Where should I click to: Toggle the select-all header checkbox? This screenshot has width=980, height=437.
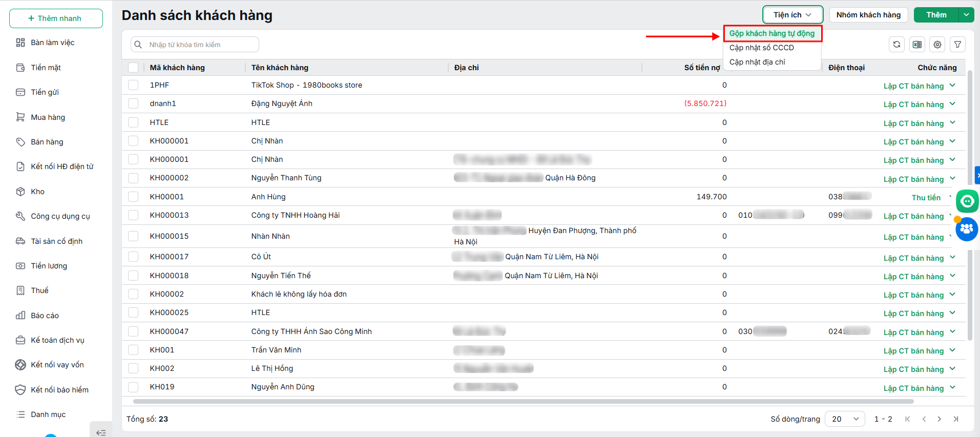[x=133, y=68]
